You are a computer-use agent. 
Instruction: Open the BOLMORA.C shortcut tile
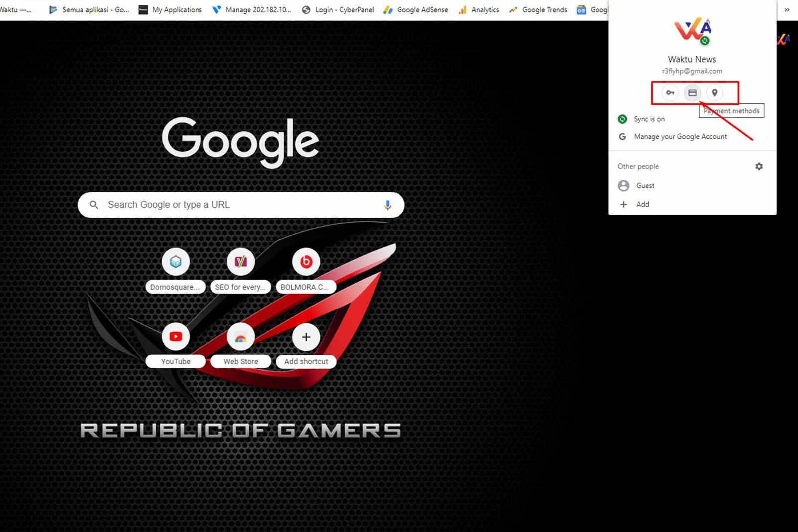306,271
